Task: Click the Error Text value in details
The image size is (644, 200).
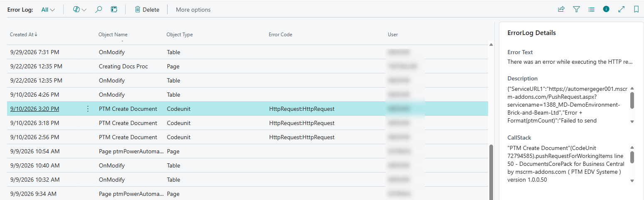Action: click(x=570, y=62)
